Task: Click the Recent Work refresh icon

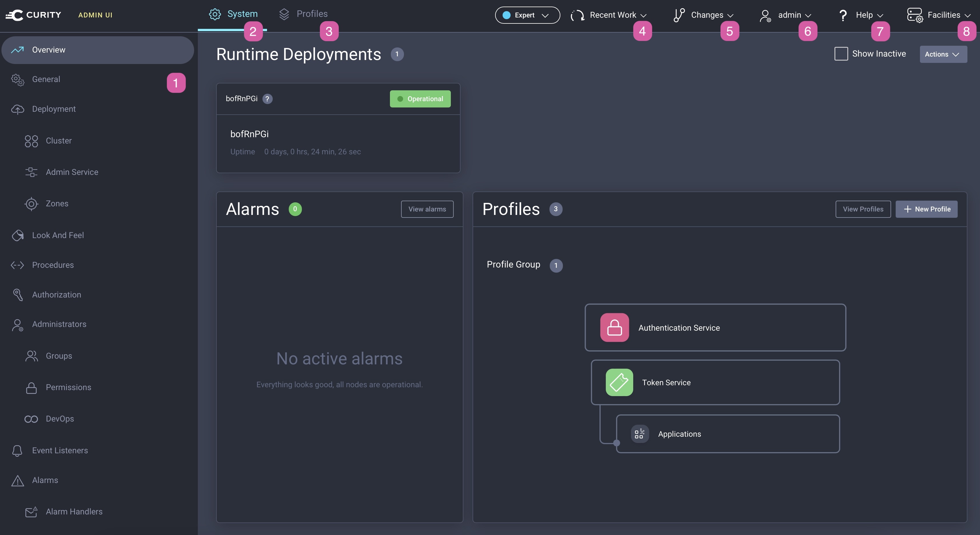Action: coord(577,15)
